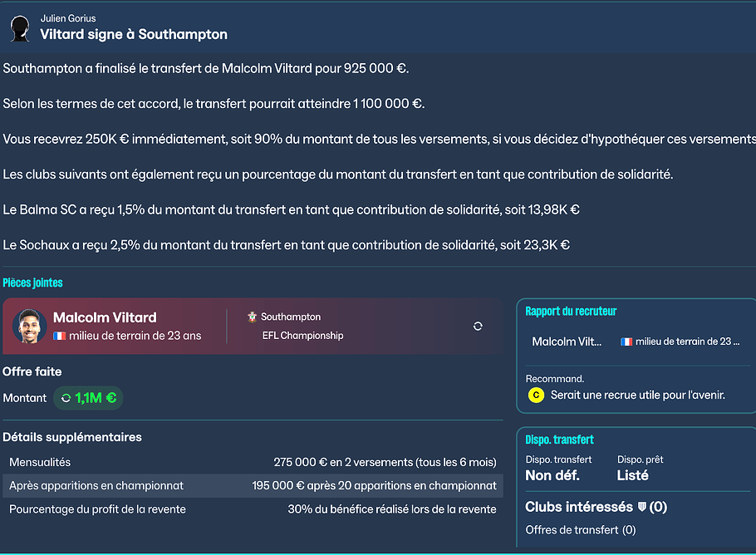The height and width of the screenshot is (555, 756).
Task: Click Malcolm Viltard's portrait photo
Action: [x=29, y=327]
